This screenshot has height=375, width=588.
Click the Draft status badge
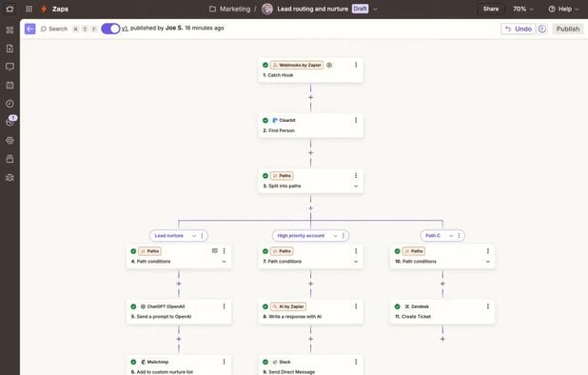click(x=360, y=9)
